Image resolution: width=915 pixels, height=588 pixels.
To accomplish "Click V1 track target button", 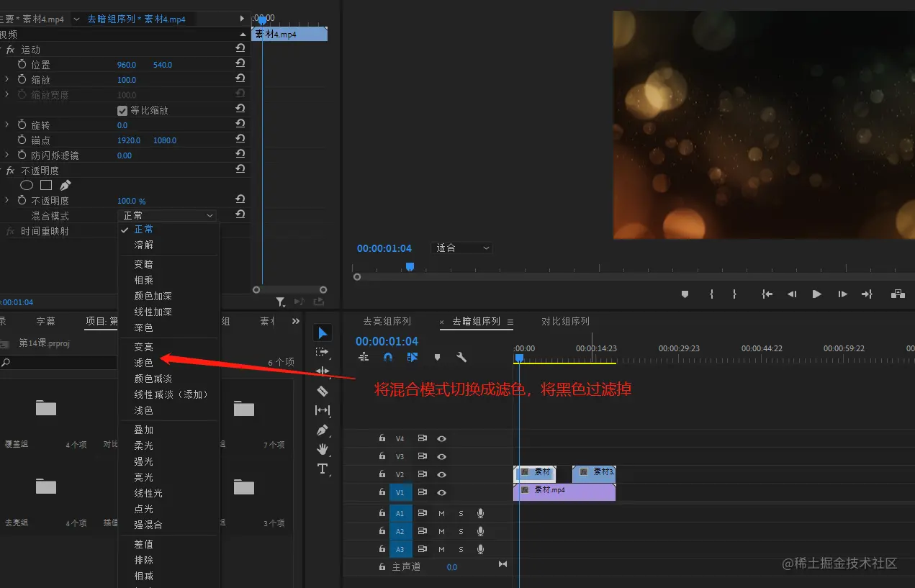I will click(x=400, y=493).
